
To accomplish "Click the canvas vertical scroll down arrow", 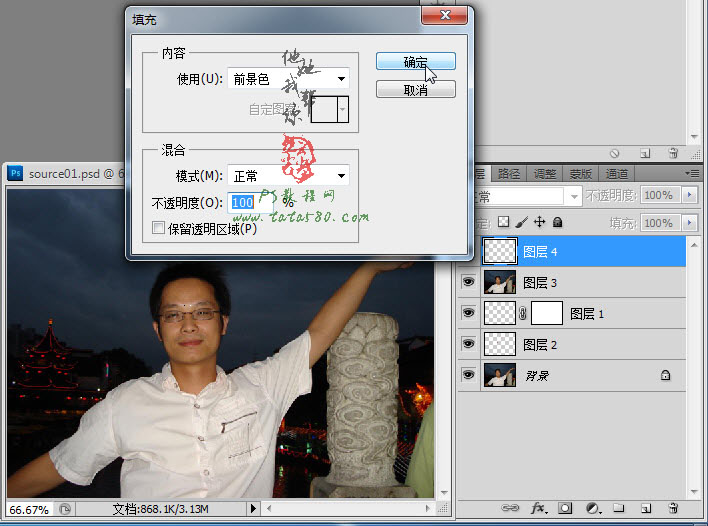I will 444,493.
